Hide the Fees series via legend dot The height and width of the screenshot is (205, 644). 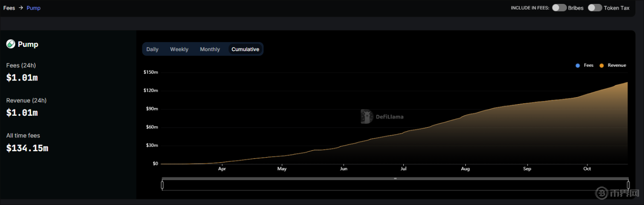(578, 65)
